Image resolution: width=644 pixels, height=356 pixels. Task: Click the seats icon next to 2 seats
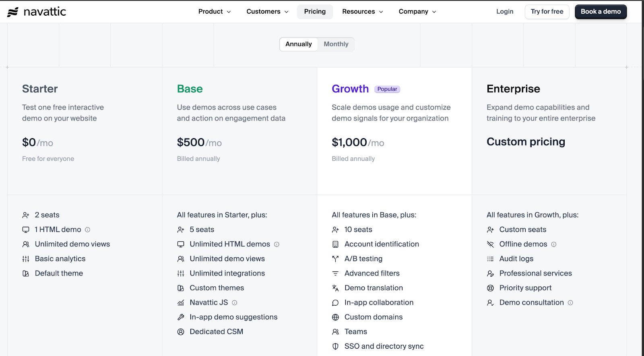coord(26,215)
